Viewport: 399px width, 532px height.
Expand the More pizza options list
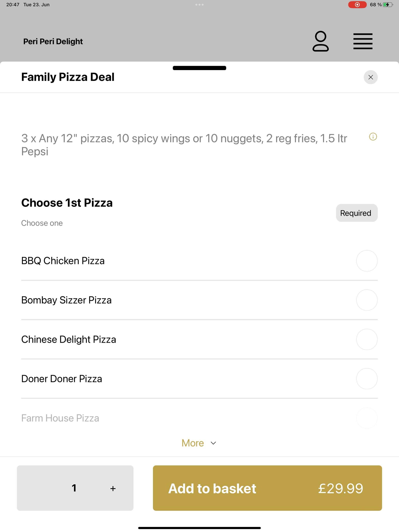(199, 443)
